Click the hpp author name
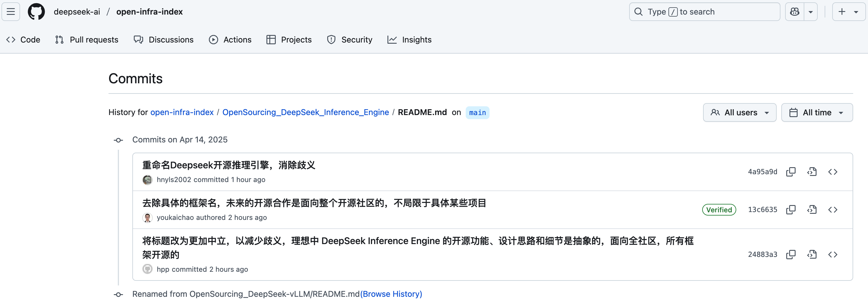 [163, 270]
